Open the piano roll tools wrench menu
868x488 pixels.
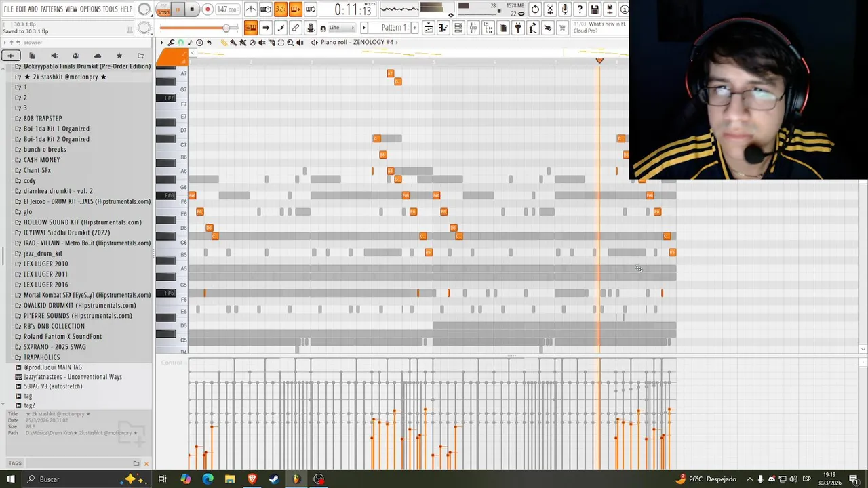coord(171,43)
